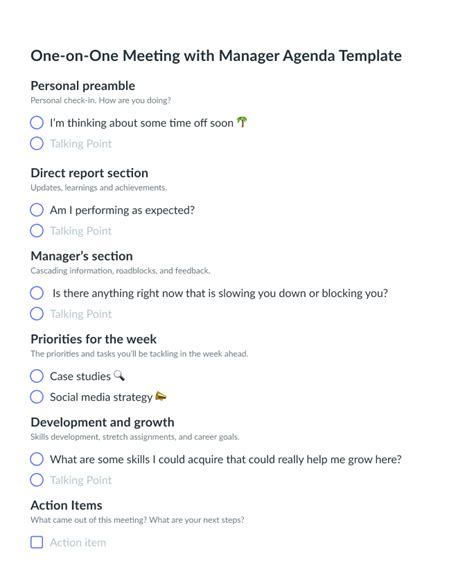Mark 'Am I performing as expected?' complete

point(36,210)
